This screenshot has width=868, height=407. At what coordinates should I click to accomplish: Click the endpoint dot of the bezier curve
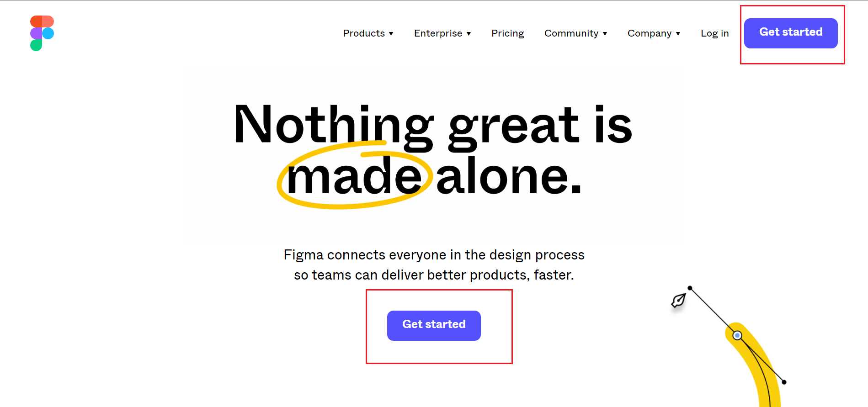pos(785,382)
